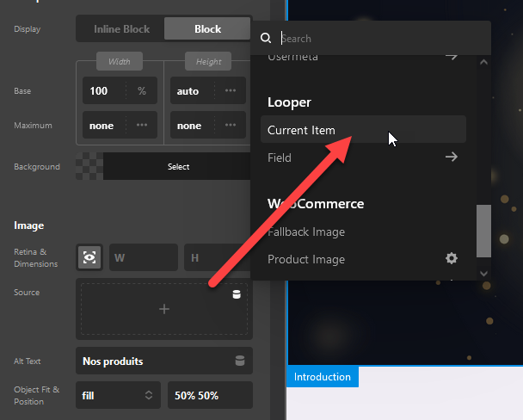
Task: Click the Display row label
Action: (27, 29)
